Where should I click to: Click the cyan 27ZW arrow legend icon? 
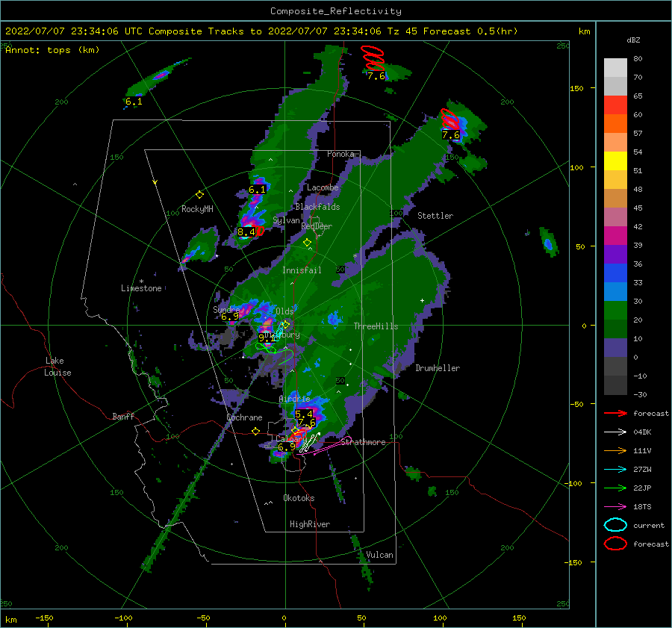click(615, 470)
